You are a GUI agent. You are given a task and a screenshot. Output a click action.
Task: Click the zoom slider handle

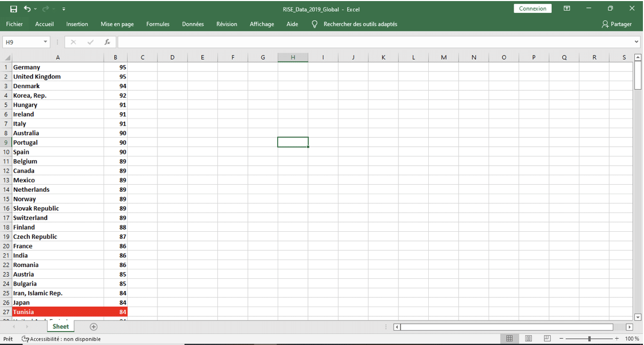tap(589, 339)
